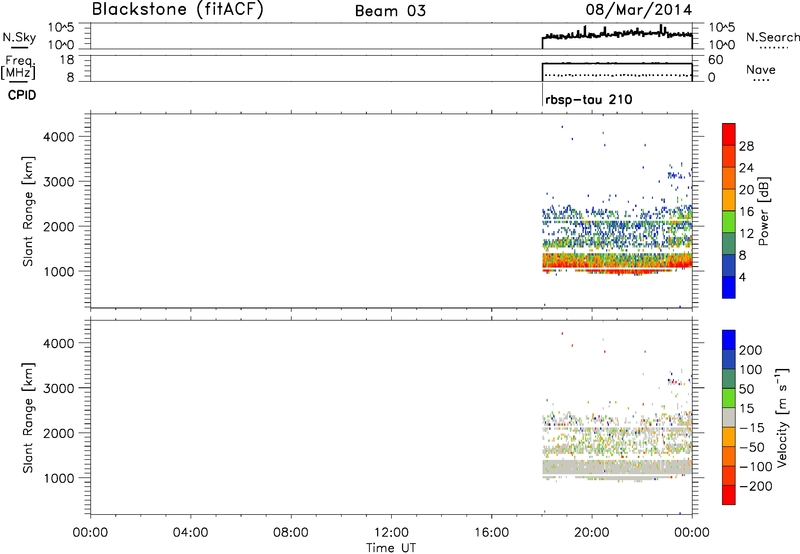Click the "N.Sky" legend label

coord(19,38)
